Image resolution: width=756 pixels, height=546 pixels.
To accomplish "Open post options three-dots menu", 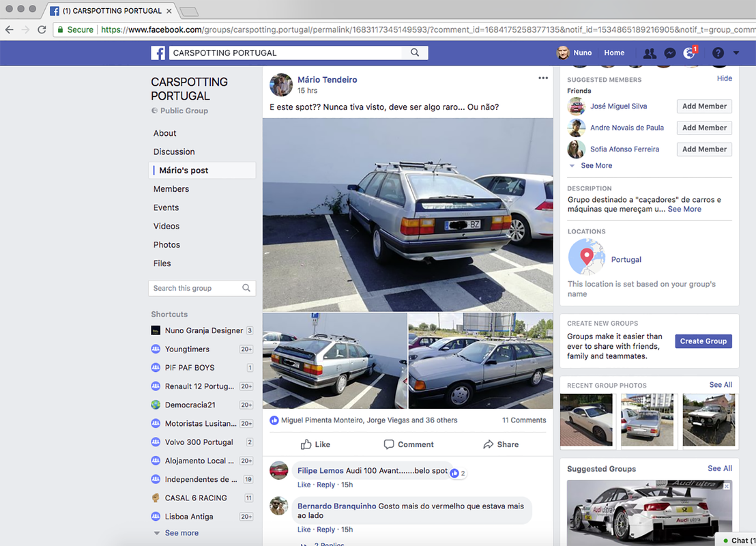I will pyautogui.click(x=543, y=78).
